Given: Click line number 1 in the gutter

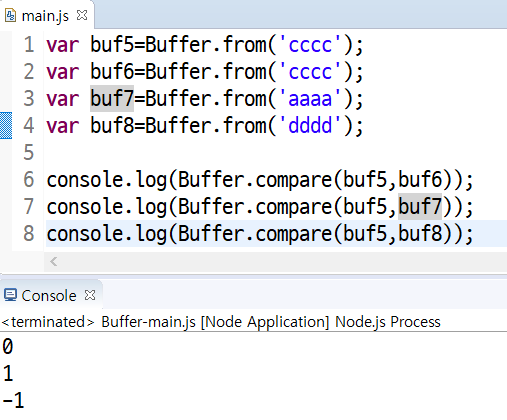Looking at the screenshot, I should (x=29, y=45).
